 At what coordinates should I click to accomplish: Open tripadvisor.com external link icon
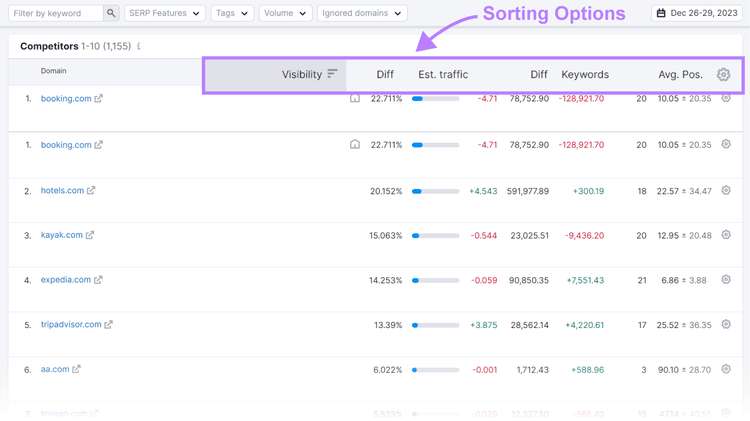click(109, 324)
